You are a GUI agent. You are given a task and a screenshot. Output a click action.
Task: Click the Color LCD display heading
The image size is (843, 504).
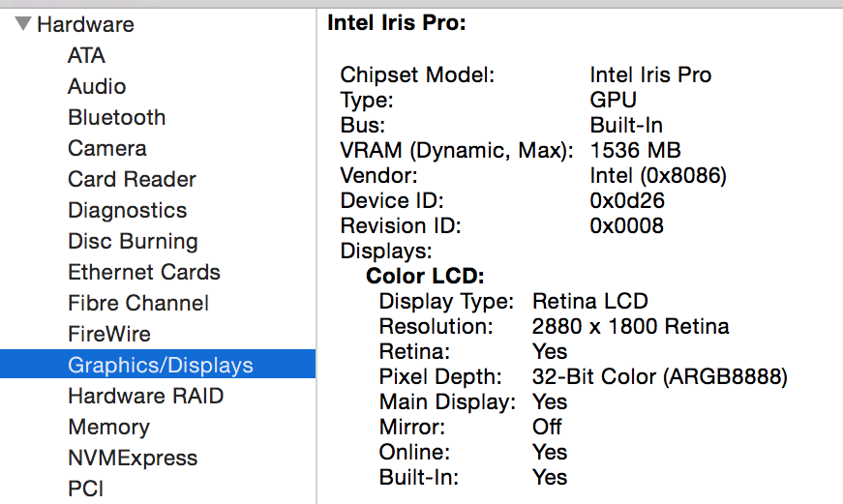coord(425,276)
